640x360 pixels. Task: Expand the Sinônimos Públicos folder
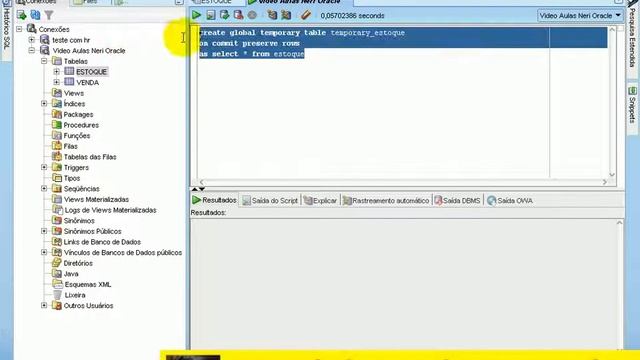click(x=44, y=231)
